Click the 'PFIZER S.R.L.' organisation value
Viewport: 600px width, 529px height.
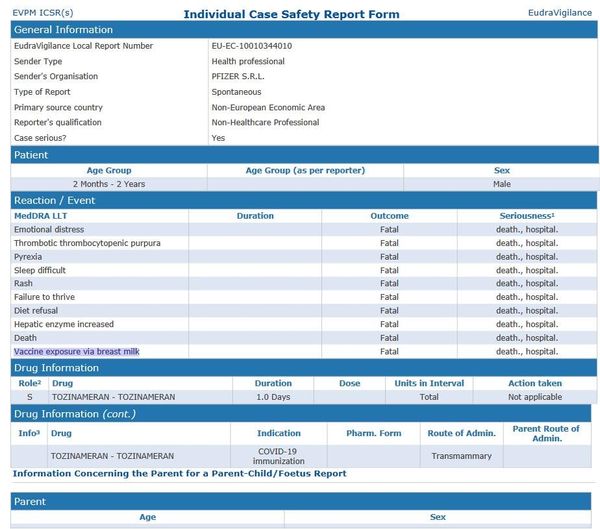click(x=238, y=77)
